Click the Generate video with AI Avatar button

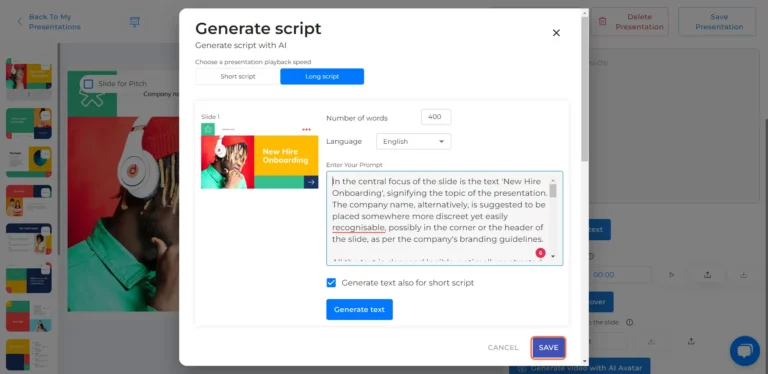coord(579,367)
